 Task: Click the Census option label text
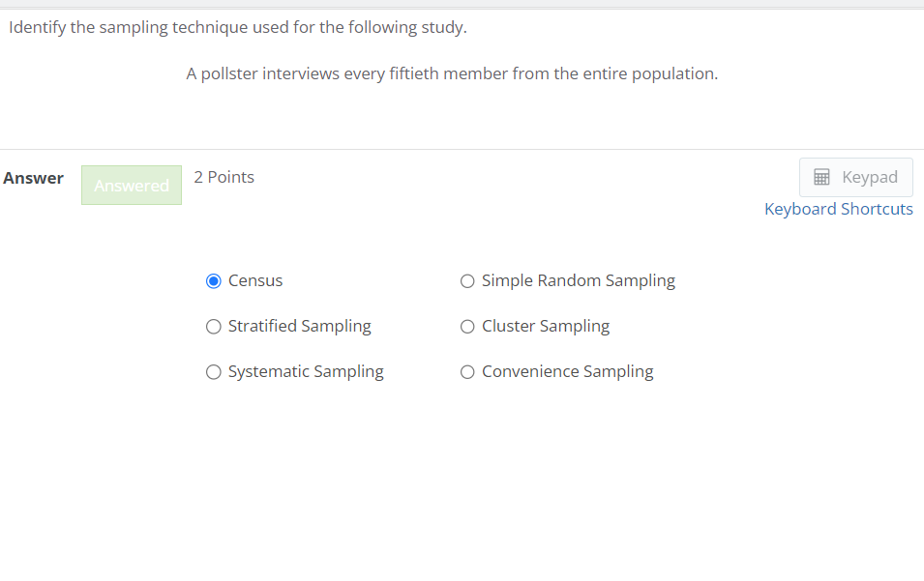(254, 280)
